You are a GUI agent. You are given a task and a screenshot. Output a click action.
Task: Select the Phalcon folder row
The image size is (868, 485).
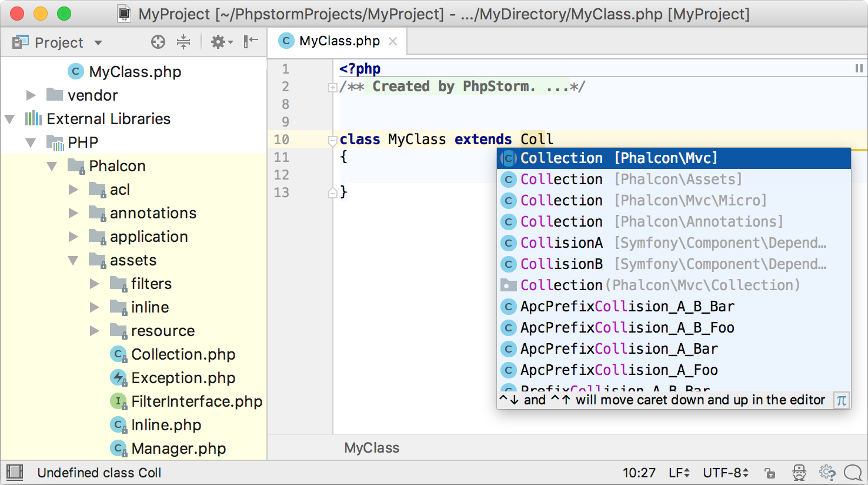133,166
